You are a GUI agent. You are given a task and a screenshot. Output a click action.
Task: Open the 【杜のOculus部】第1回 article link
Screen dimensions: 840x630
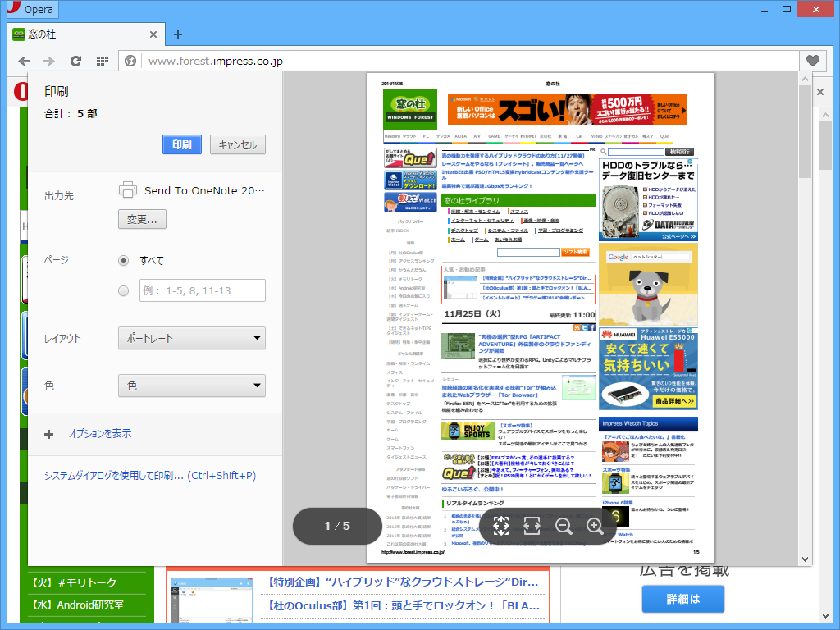(x=403, y=606)
